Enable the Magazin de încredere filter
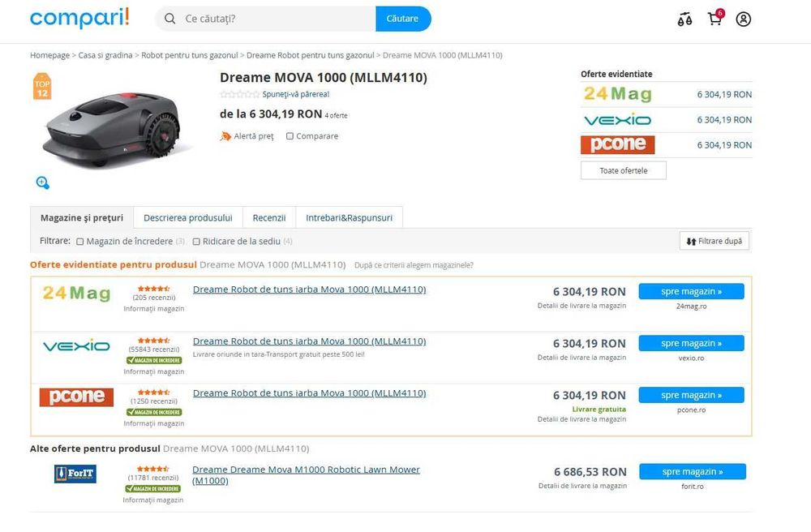Viewport: 811px width, 532px height. tap(79, 242)
